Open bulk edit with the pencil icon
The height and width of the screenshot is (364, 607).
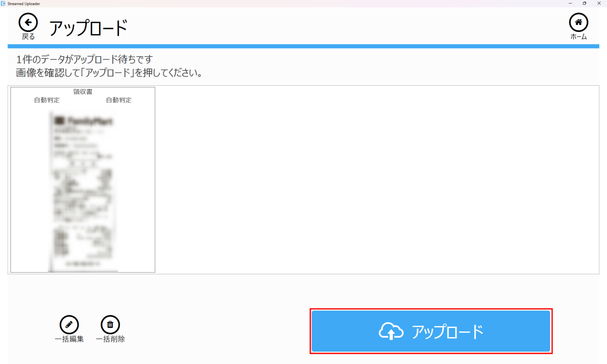(x=69, y=325)
